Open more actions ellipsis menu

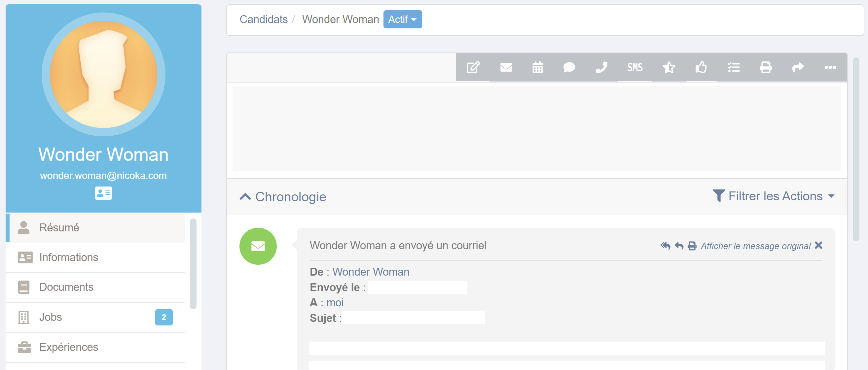830,67
